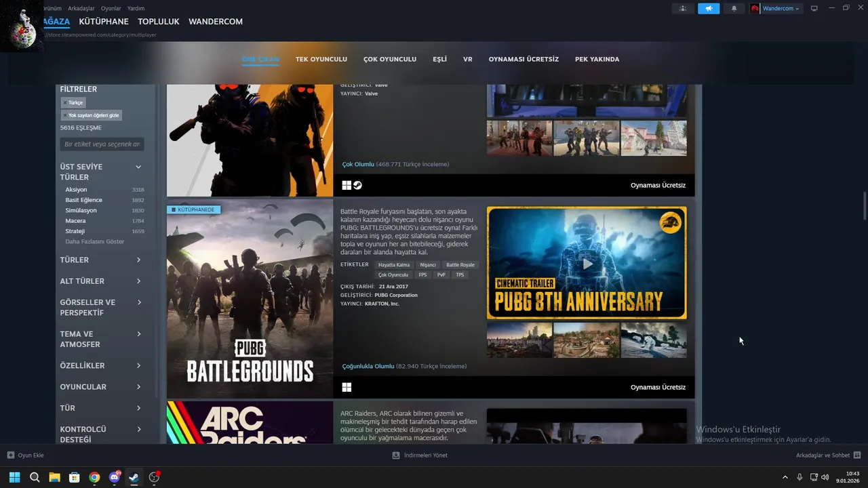Expand the TÜR filter section

tap(101, 408)
